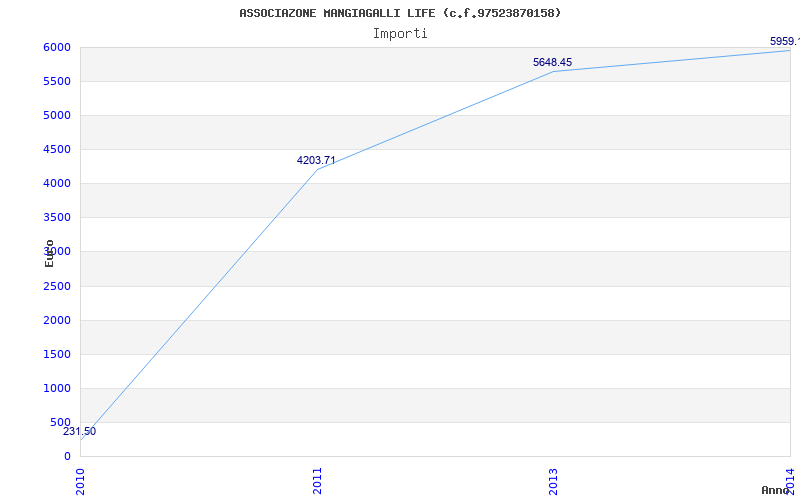Select the 4203.71 data label
Screen dimensions: 800x500
(x=316, y=160)
